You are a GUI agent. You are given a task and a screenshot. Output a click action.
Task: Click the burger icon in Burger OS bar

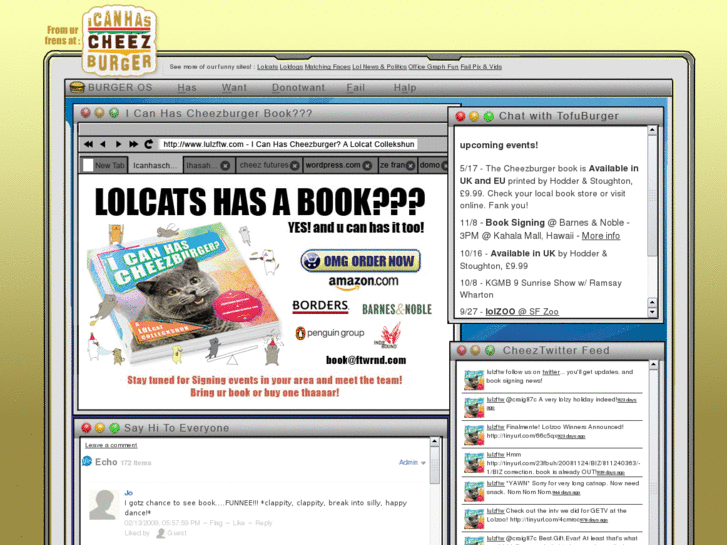click(x=77, y=87)
